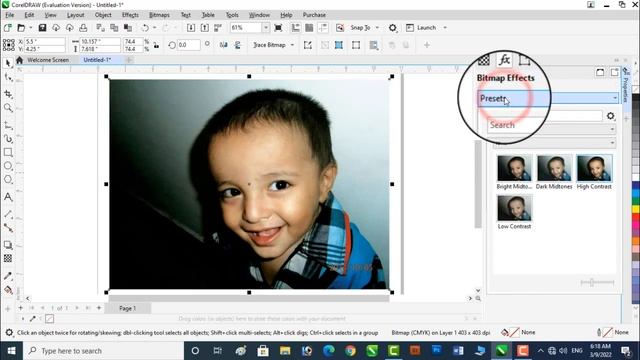Image resolution: width=640 pixels, height=360 pixels.
Task: Select the Ellipse tool
Action: [x=8, y=166]
